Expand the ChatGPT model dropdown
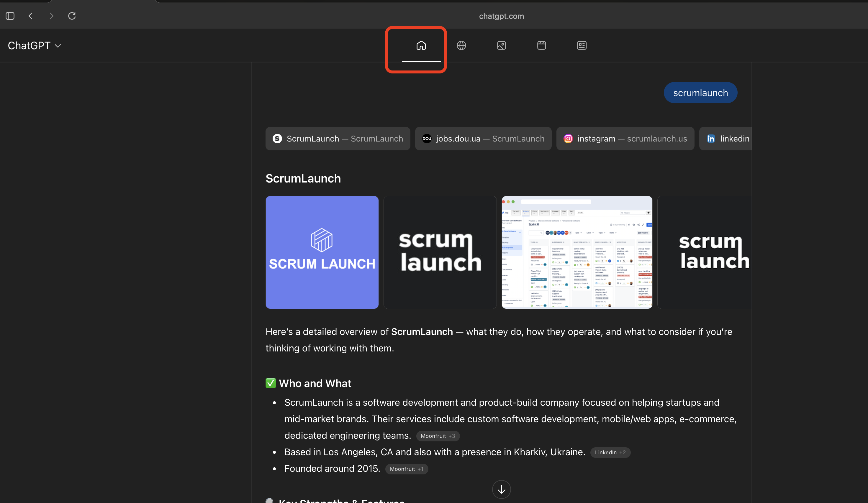The width and height of the screenshot is (868, 503). [x=35, y=45]
